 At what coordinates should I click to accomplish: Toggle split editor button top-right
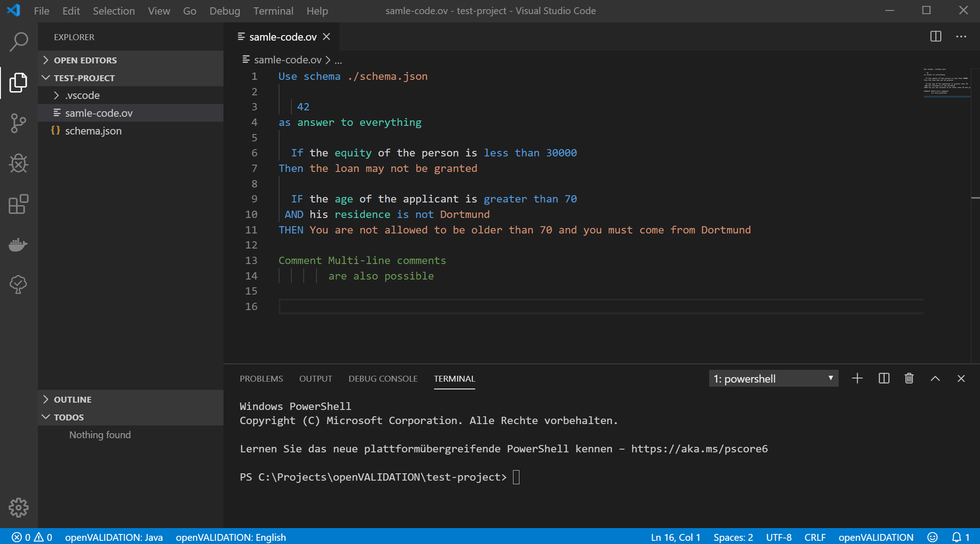click(x=936, y=36)
